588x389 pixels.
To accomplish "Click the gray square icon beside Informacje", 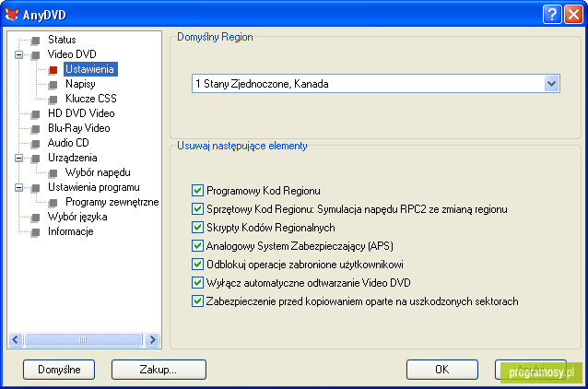I will (x=36, y=232).
